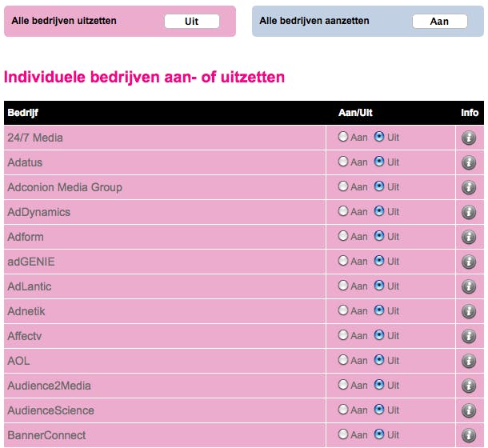Click the Uit button to disable all

(192, 21)
